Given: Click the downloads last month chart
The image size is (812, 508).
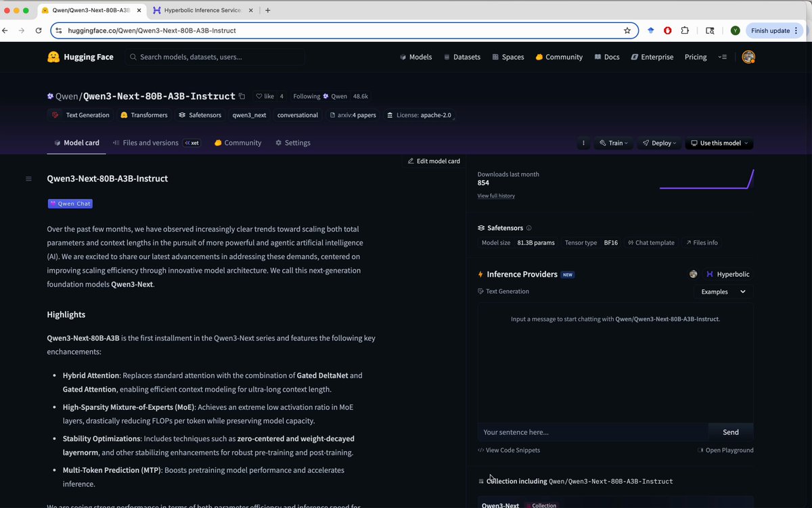Looking at the screenshot, I should pos(706,179).
